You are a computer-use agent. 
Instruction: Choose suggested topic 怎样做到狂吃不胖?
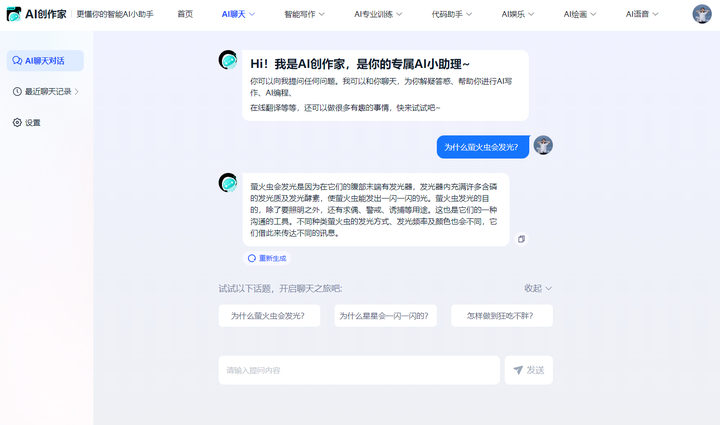501,316
